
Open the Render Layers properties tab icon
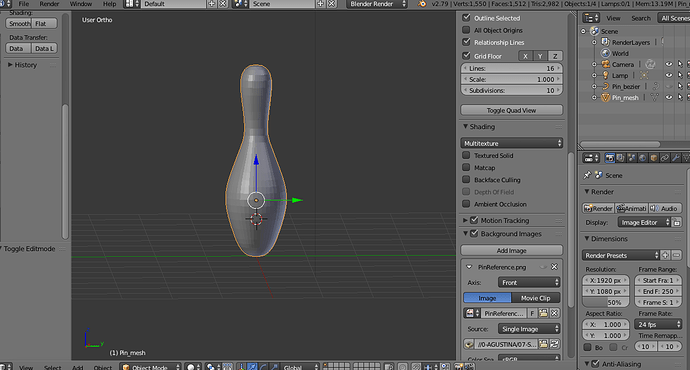pos(620,158)
